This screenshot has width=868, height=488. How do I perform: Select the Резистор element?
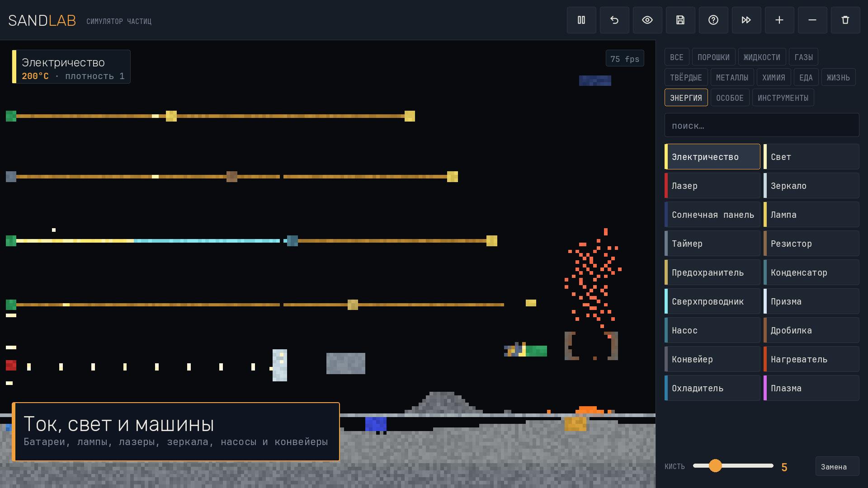pyautogui.click(x=811, y=244)
